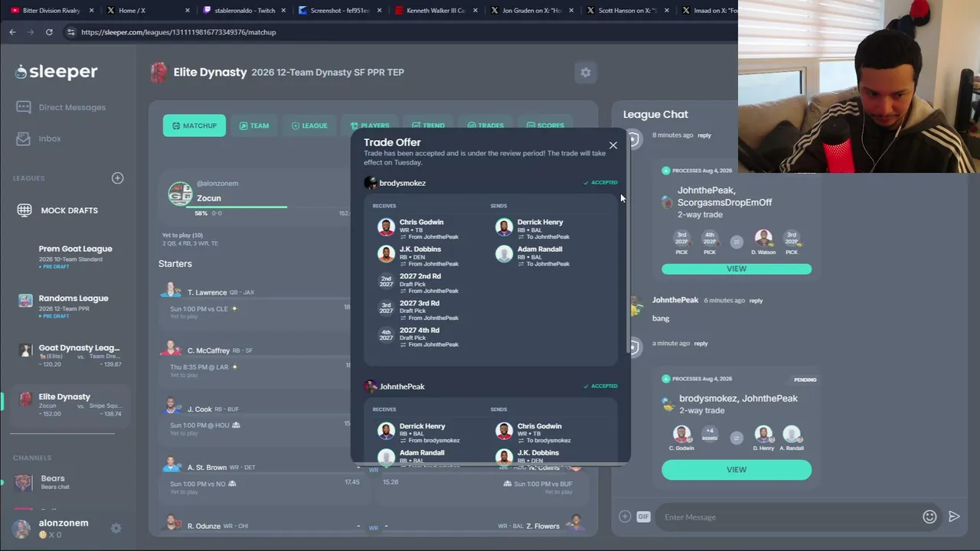Click the Elite Dynasty league avatar in header
Screen dimensions: 980x551
158,72
